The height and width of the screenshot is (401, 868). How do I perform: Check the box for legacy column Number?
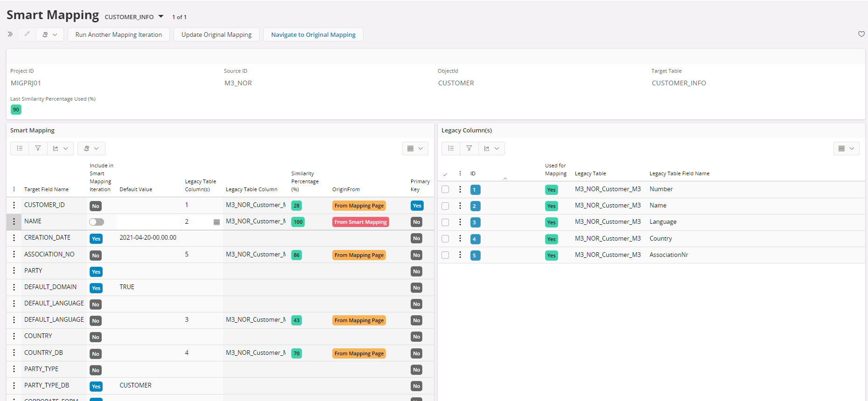tap(445, 189)
